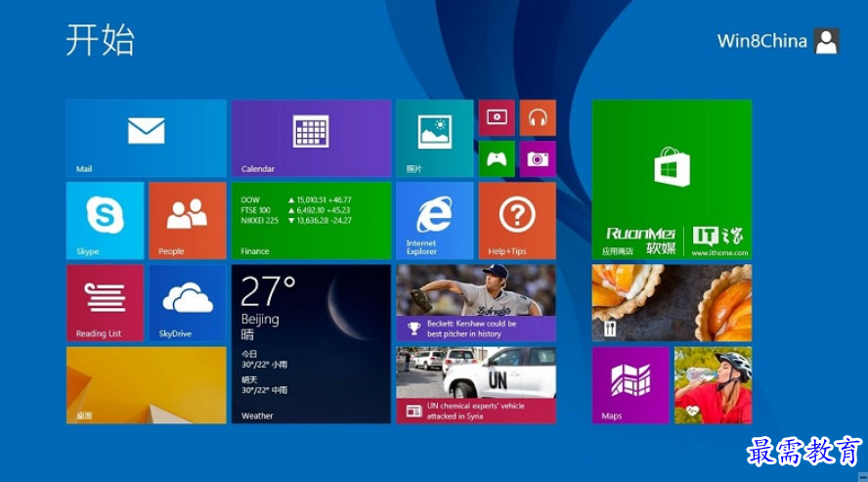Open the UN vehicle news tile
The height and width of the screenshot is (482, 868).
pos(476,385)
